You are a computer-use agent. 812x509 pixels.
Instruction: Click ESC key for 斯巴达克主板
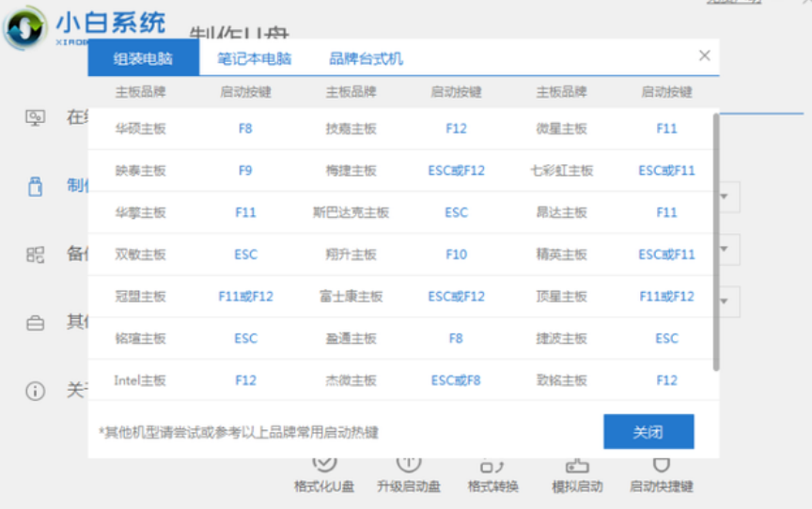tap(456, 212)
